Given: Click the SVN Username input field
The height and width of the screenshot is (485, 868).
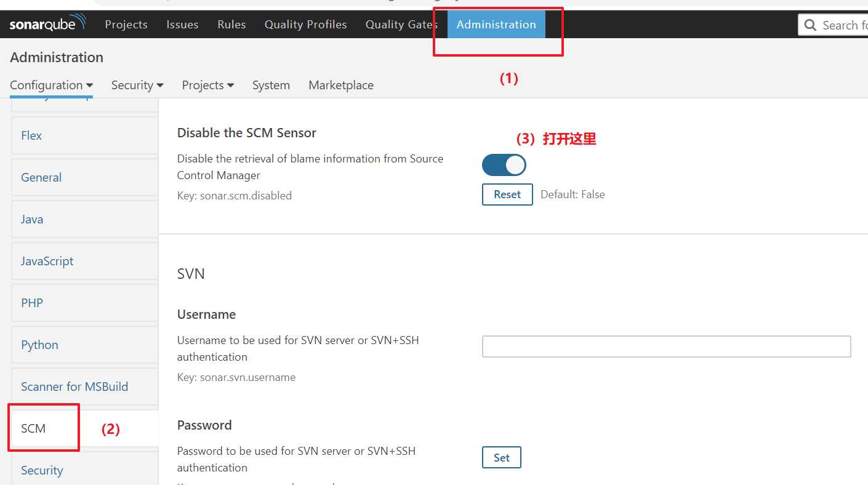Looking at the screenshot, I should pyautogui.click(x=667, y=347).
